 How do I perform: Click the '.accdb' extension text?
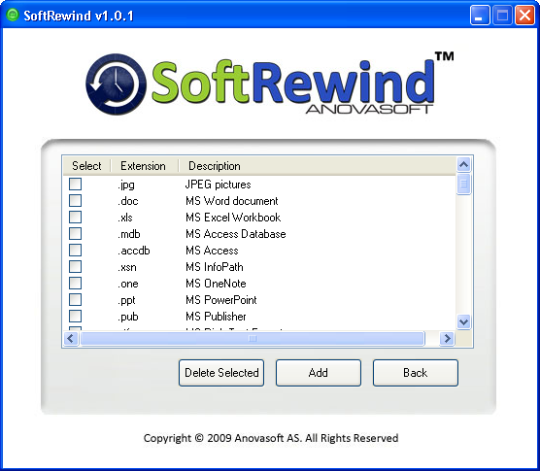(x=134, y=251)
